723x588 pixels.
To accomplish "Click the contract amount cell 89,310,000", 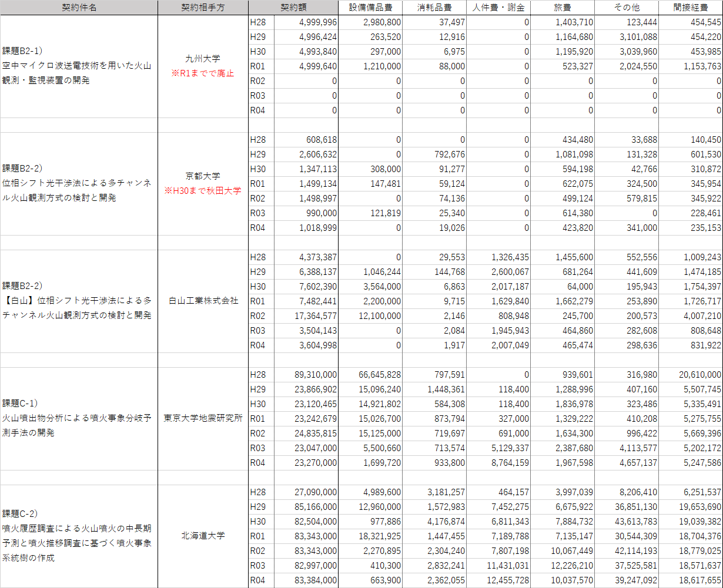I will point(314,375).
